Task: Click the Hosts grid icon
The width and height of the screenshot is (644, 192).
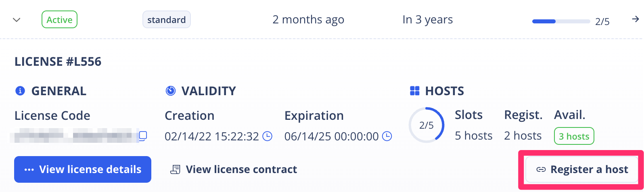Action: click(414, 91)
